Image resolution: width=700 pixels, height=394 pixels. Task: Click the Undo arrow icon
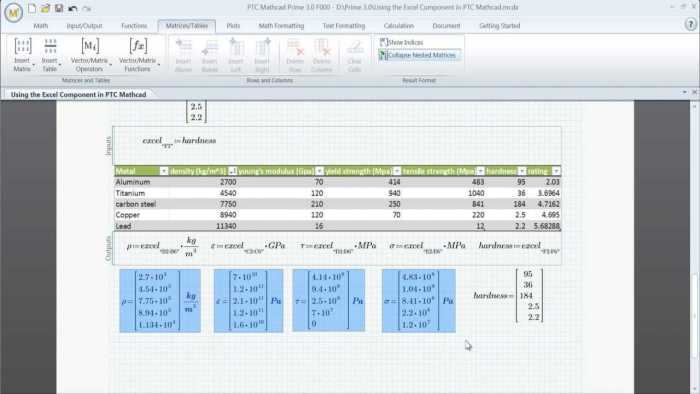[x=73, y=8]
